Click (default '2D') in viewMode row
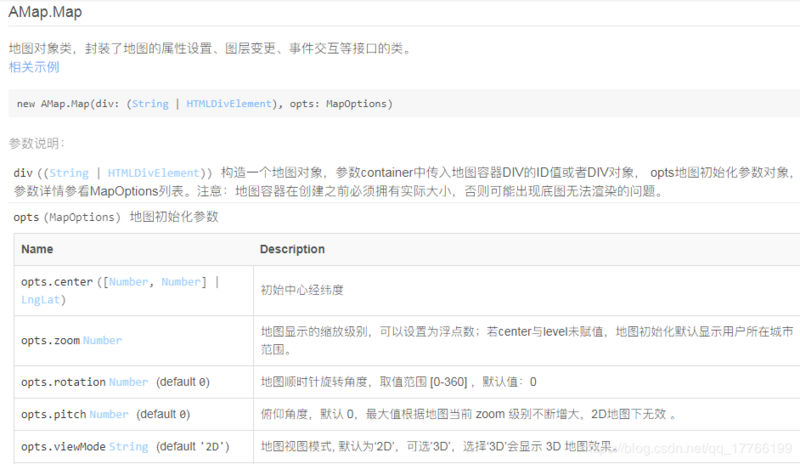 tap(193, 446)
